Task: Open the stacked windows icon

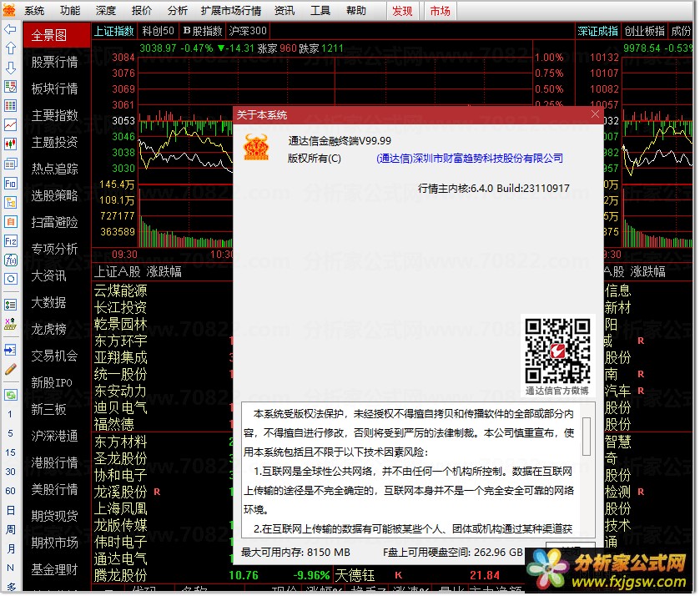Action: coord(10,164)
